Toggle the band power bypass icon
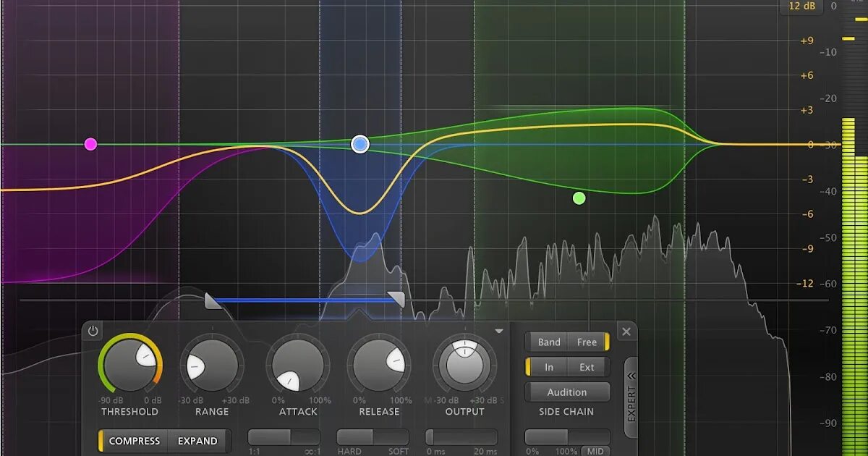This screenshot has width=868, height=456. pos(93,332)
